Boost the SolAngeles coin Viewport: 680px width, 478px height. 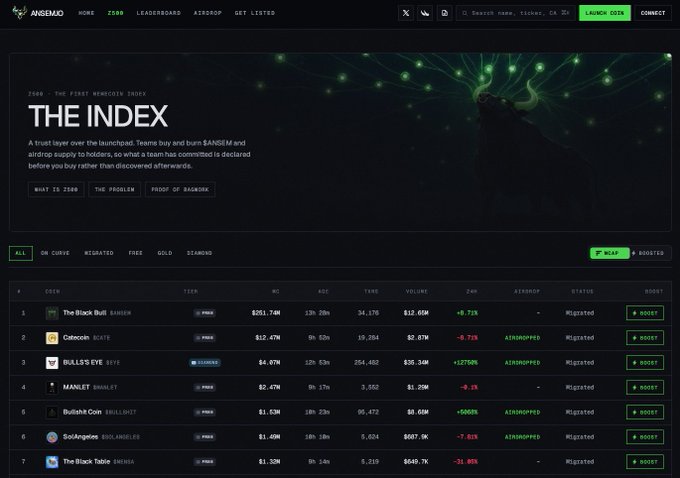tap(645, 437)
